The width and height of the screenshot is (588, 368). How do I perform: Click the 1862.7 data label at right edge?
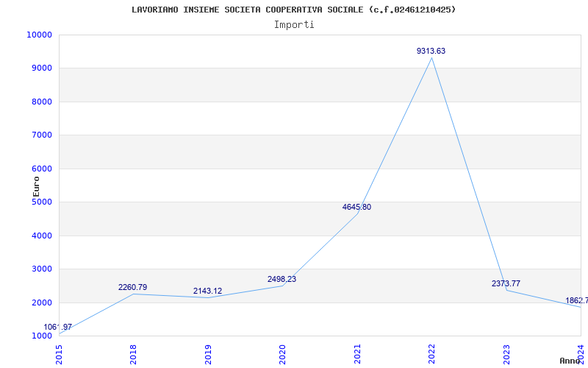[x=577, y=301]
